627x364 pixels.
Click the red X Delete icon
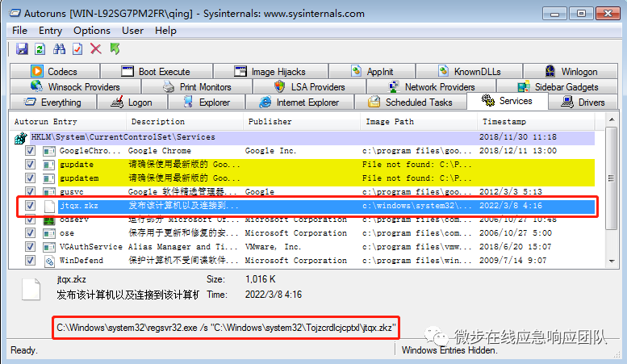pyautogui.click(x=95, y=48)
